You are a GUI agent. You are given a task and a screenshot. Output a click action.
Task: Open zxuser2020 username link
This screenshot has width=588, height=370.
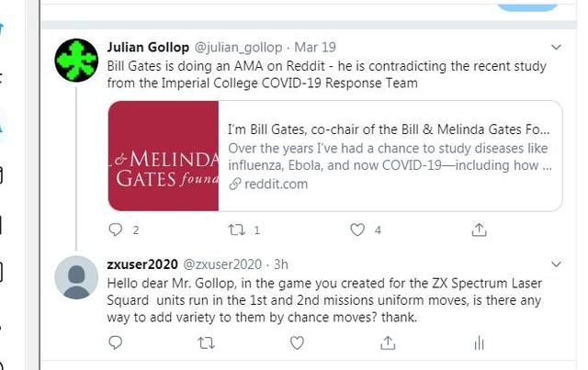[142, 263]
